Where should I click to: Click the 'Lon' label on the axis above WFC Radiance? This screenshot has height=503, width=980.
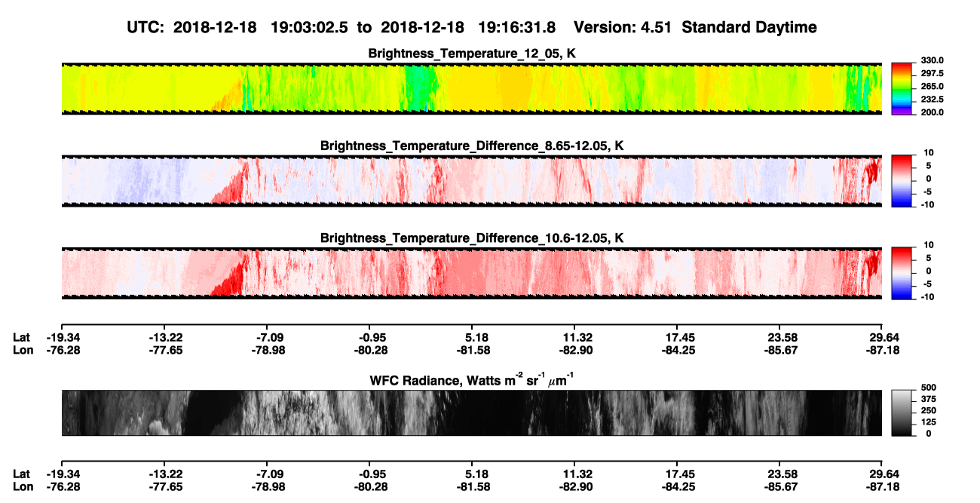tap(23, 350)
